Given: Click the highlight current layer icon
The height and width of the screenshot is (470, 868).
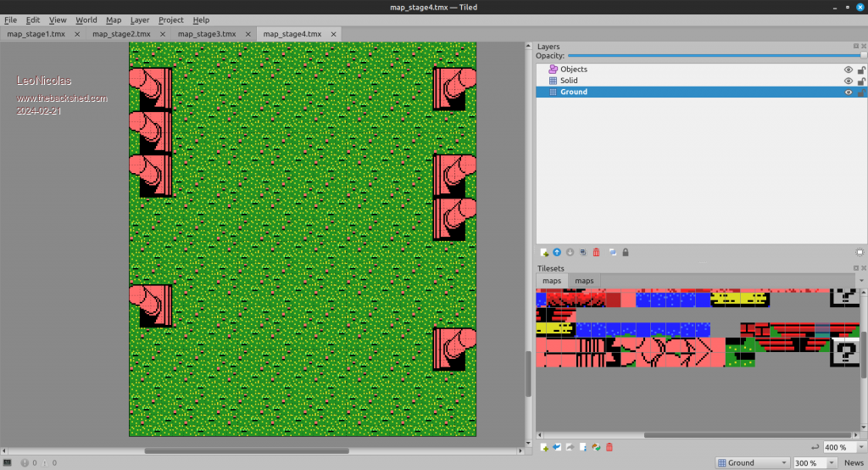Looking at the screenshot, I should point(611,252).
